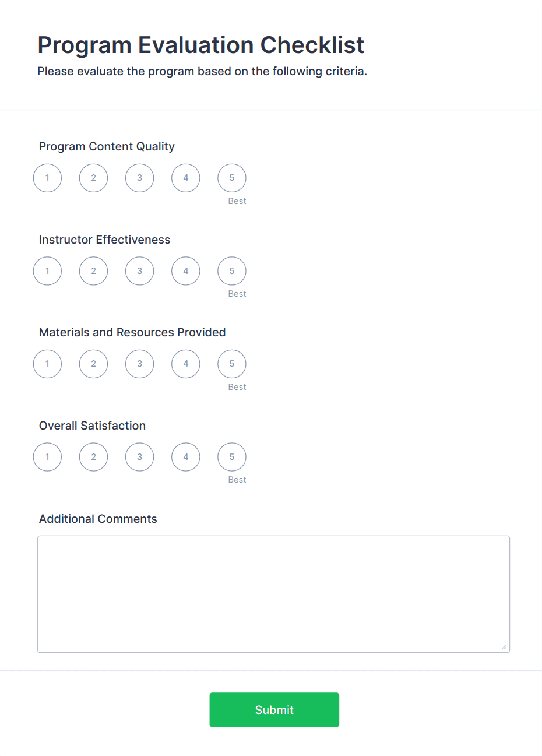Choose rating 4 for Materials and Resources Provided
The width and height of the screenshot is (542, 756).
coord(185,364)
